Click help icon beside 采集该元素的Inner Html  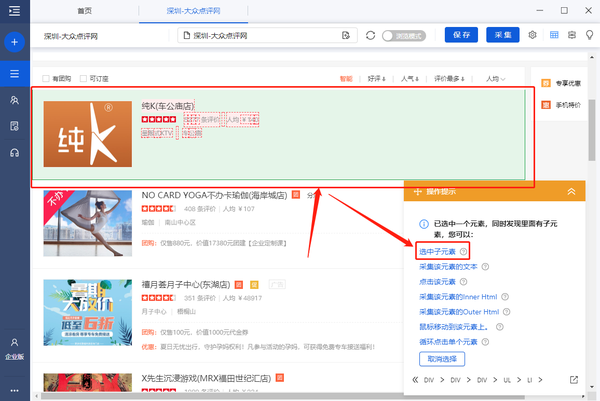pyautogui.click(x=505, y=297)
